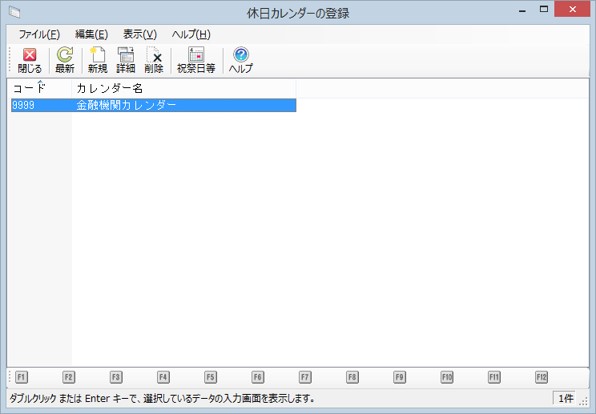Click the F1 function key button
The width and height of the screenshot is (596, 414).
(21, 377)
